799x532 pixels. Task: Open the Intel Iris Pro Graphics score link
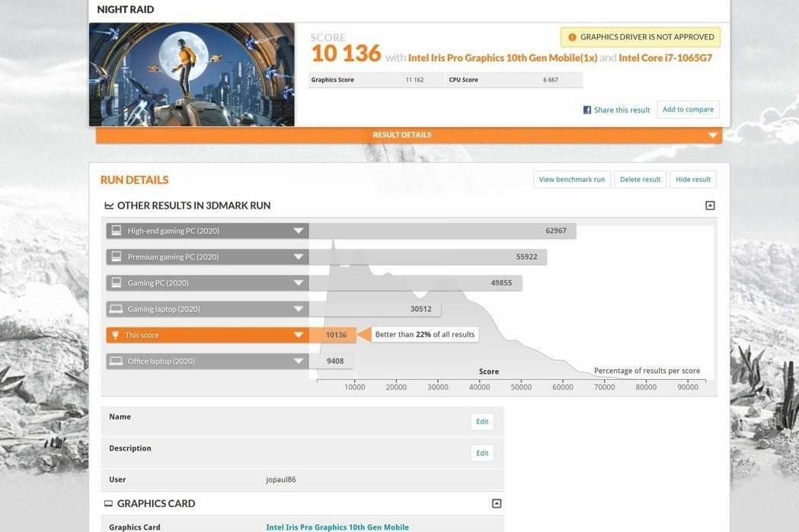pyautogui.click(x=503, y=58)
